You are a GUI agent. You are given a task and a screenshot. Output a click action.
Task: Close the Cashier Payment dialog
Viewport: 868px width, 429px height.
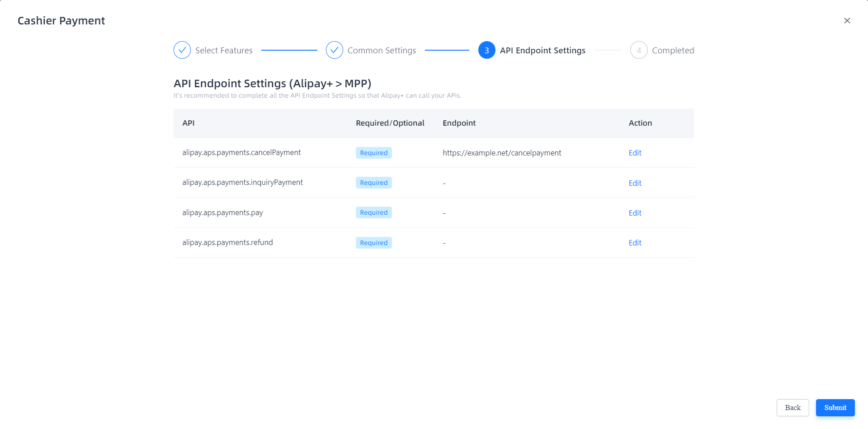pyautogui.click(x=847, y=21)
